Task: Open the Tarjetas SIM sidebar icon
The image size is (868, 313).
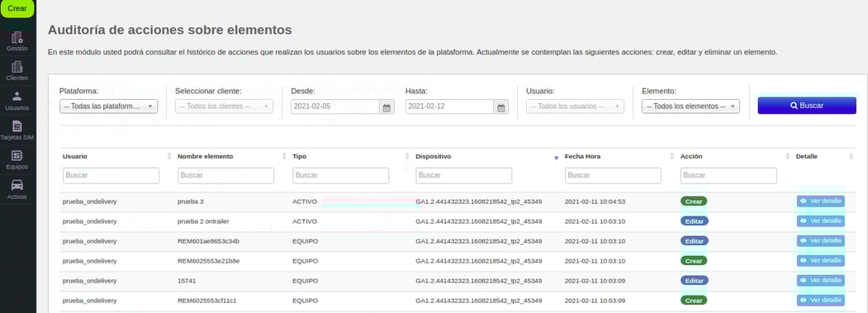Action: 17,126
